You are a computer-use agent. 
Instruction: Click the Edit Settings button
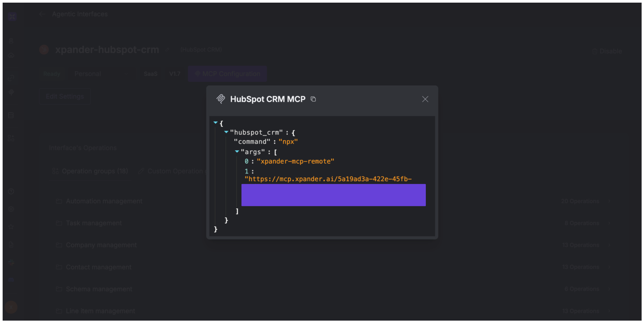pos(65,97)
